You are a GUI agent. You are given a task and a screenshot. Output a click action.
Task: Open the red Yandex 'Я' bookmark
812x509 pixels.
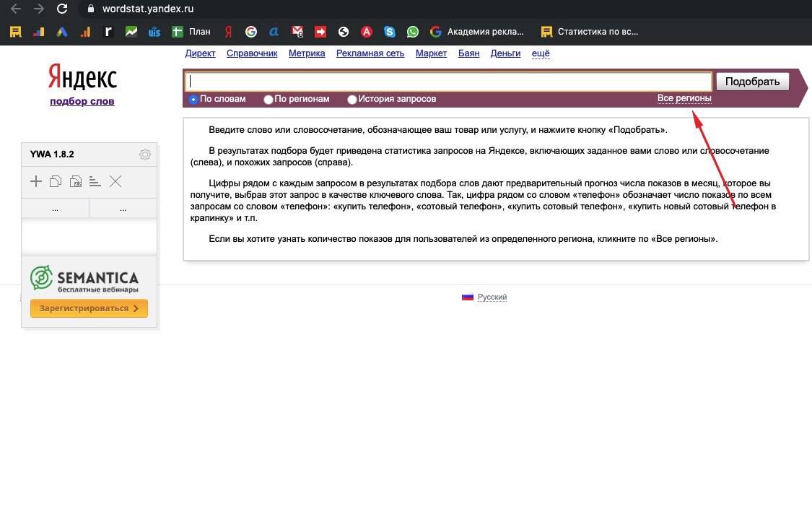[x=228, y=32]
